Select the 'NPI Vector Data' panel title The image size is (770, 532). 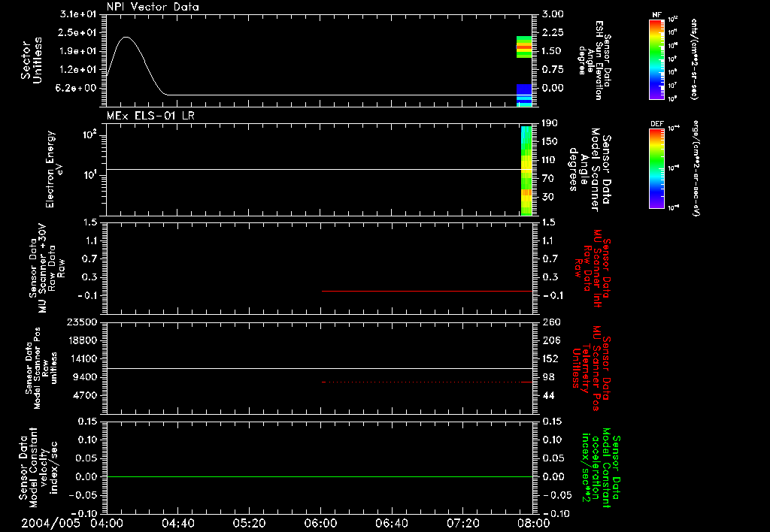point(153,7)
